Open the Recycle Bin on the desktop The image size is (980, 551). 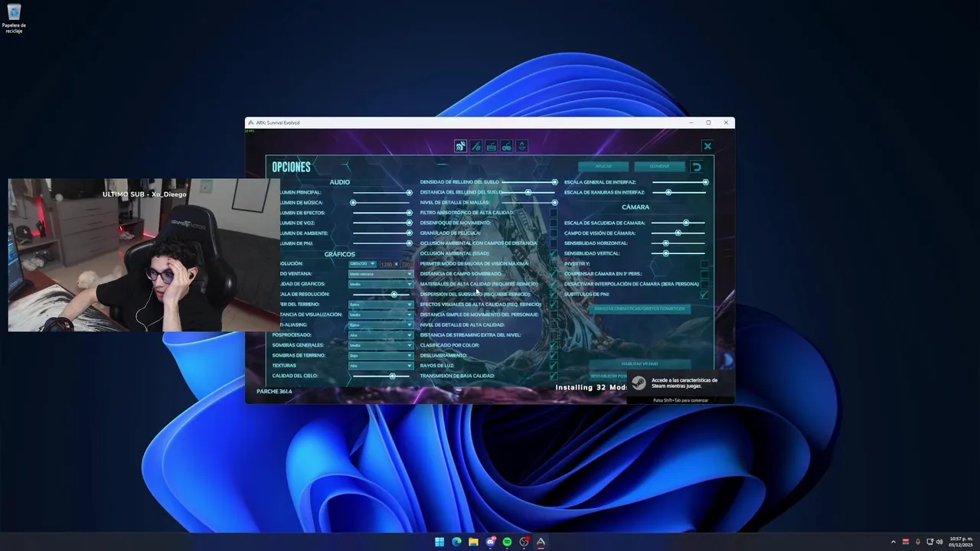[14, 18]
